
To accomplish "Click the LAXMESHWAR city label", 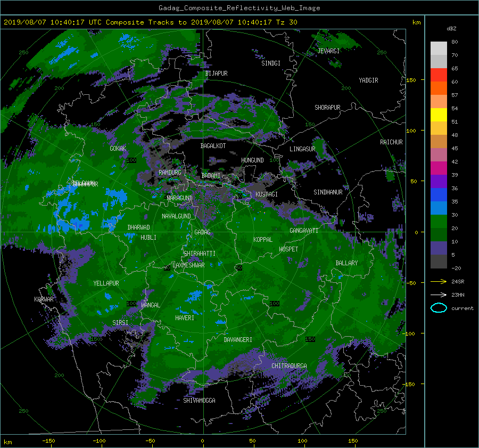I will coord(188,265).
